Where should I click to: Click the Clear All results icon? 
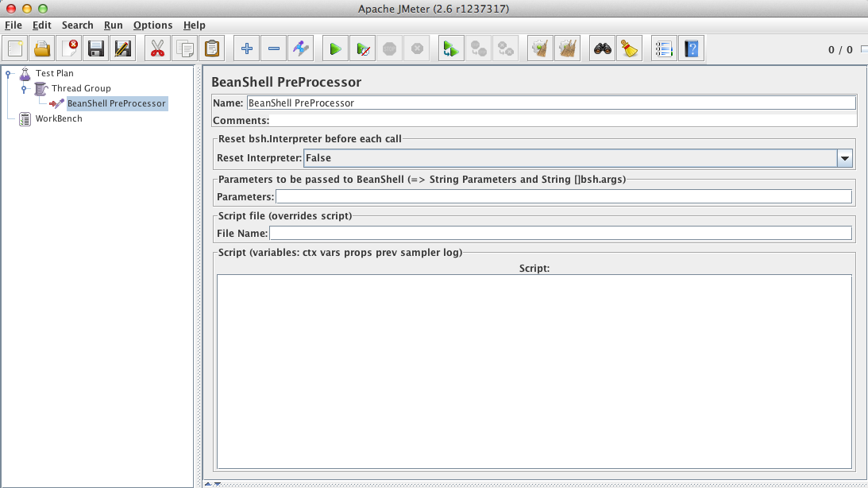click(567, 48)
